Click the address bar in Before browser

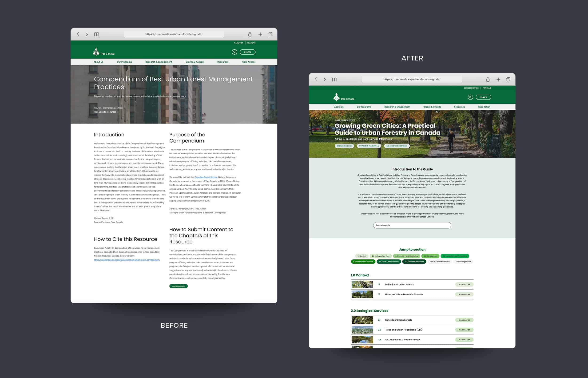(174, 34)
